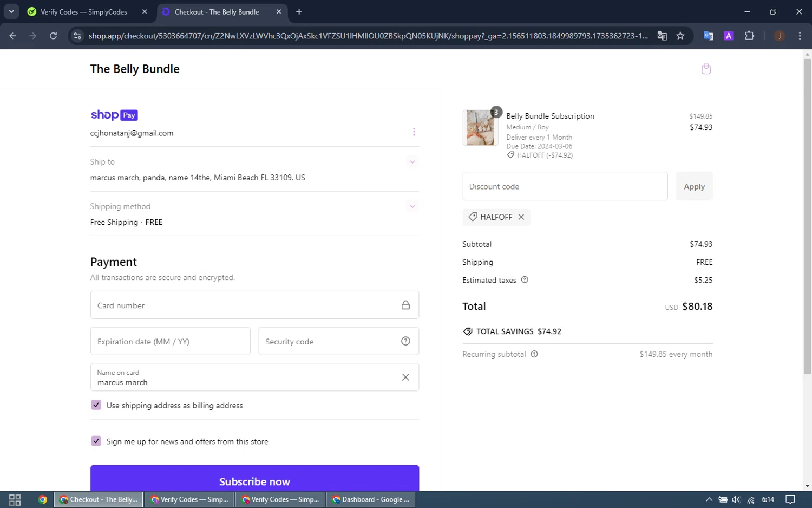Click the Apply discount button

coord(694,186)
